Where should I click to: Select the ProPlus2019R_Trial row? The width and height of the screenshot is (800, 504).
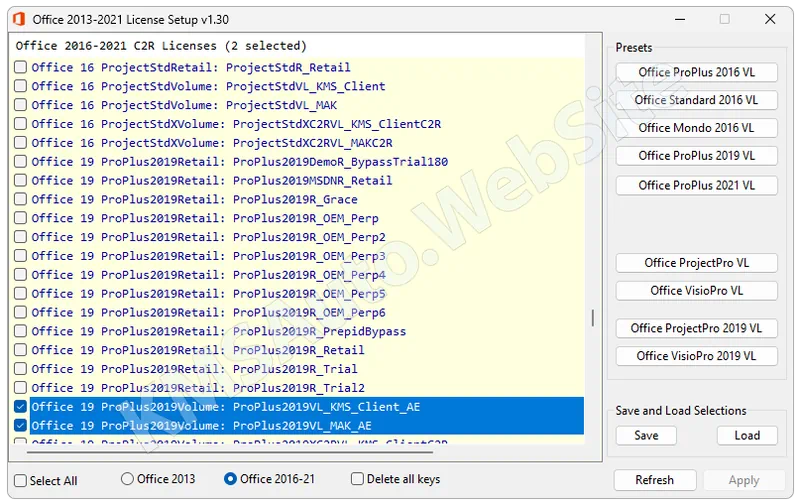click(x=298, y=369)
